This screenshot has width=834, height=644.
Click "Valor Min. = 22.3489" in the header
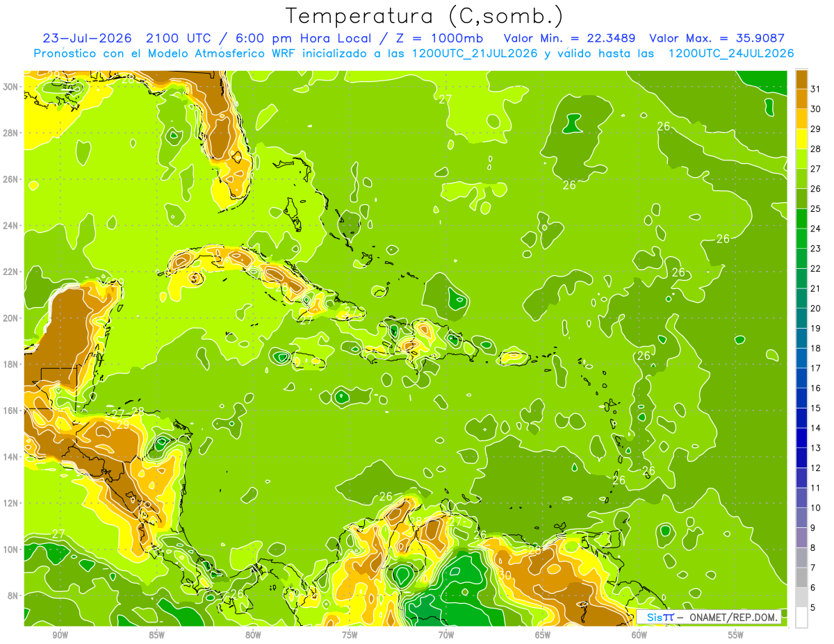point(569,38)
